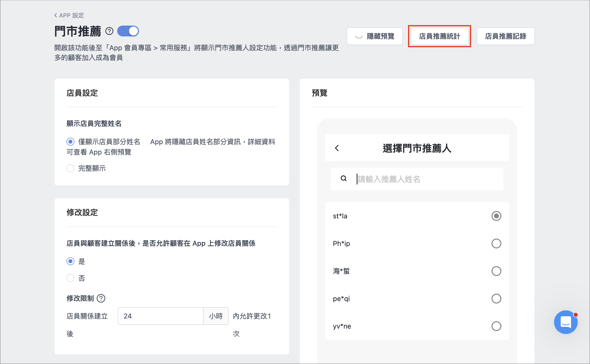Choose 是 to allow relationship changes

(70, 261)
